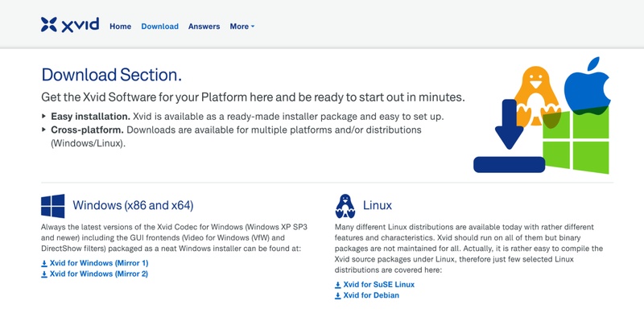
Task: Click the Windows (x86 and x64) heading
Action: [x=133, y=205]
